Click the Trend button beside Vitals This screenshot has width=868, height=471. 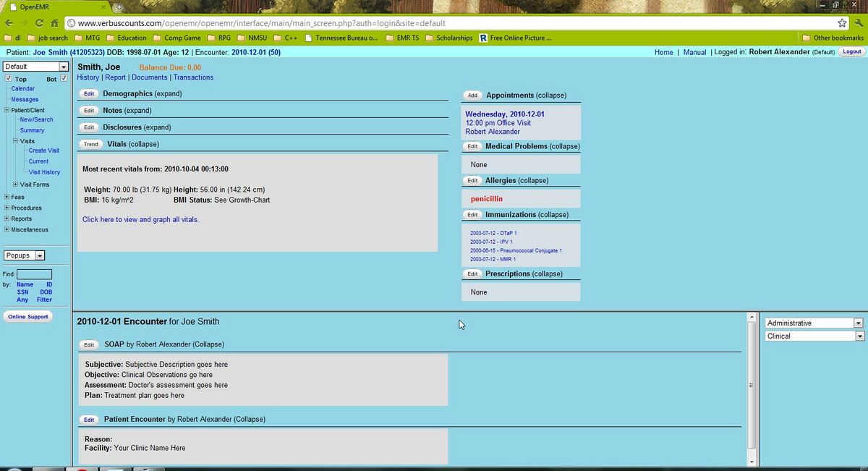coord(90,144)
